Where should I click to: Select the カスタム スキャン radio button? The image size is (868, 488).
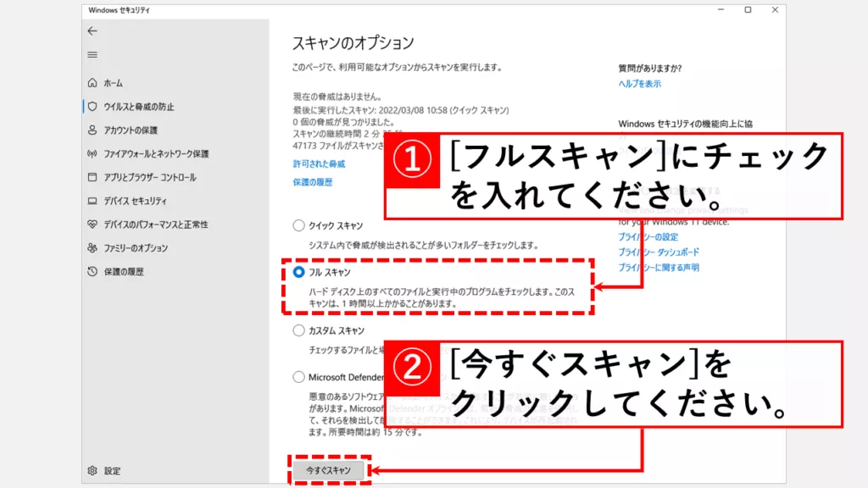pos(298,330)
